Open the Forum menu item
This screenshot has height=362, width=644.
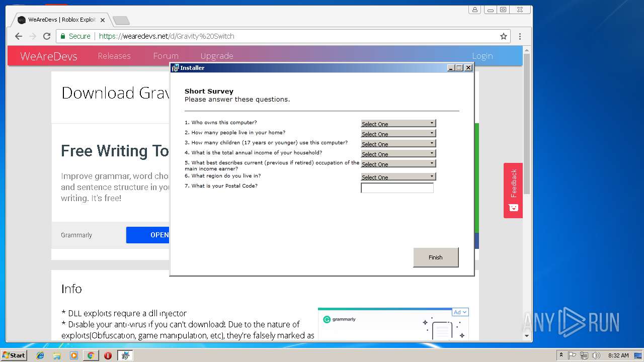166,56
